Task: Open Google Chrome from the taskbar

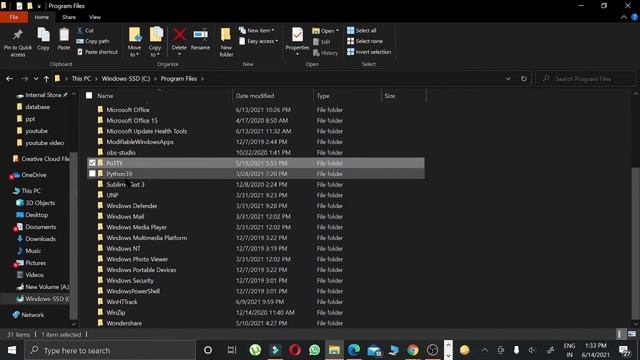Action: coord(413,350)
